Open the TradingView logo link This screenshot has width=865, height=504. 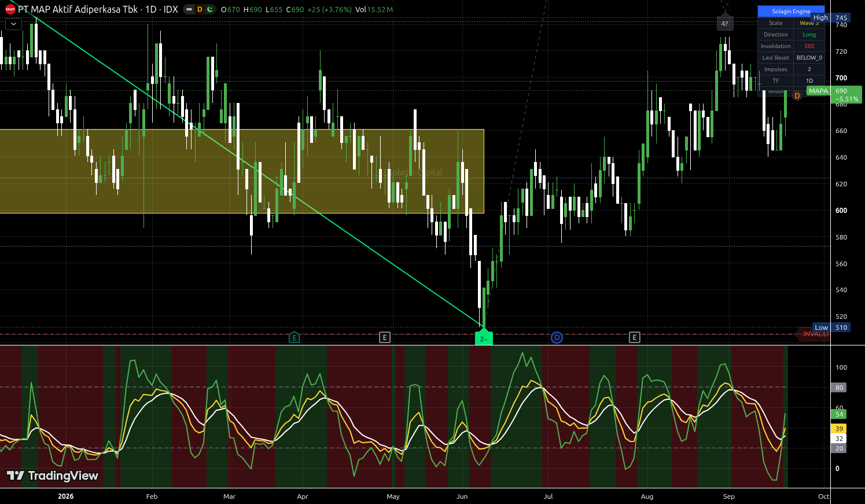pos(53,476)
